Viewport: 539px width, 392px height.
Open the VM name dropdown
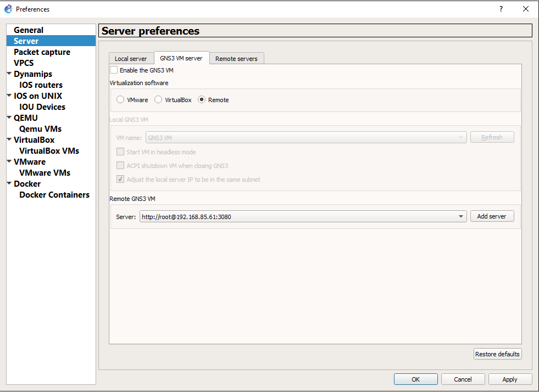click(306, 137)
